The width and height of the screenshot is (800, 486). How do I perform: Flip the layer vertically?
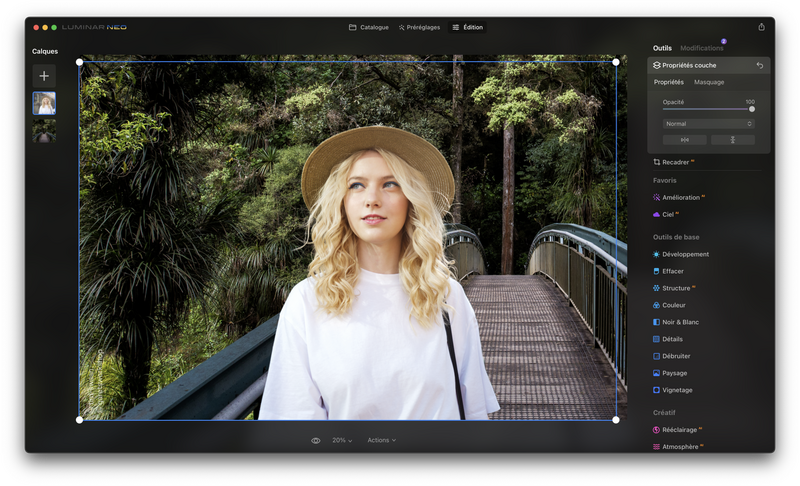733,140
